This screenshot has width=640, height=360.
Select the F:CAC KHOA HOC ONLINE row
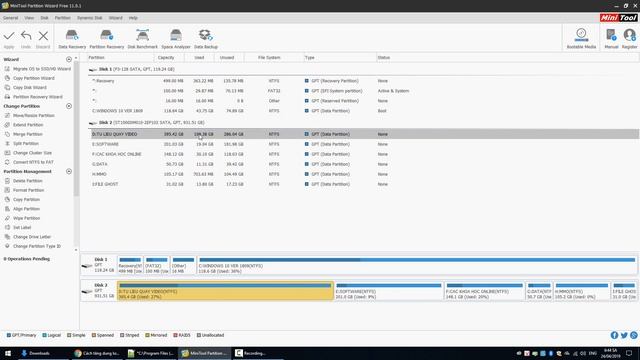click(x=364, y=154)
